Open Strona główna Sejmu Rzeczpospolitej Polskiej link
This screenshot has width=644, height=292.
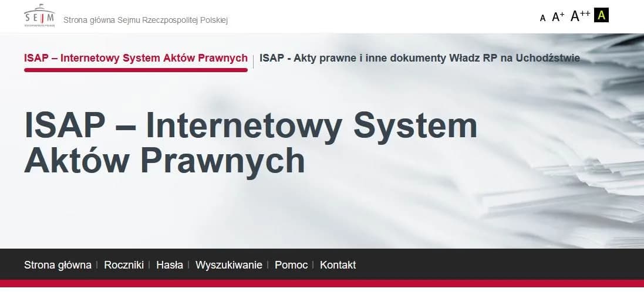coord(145,20)
